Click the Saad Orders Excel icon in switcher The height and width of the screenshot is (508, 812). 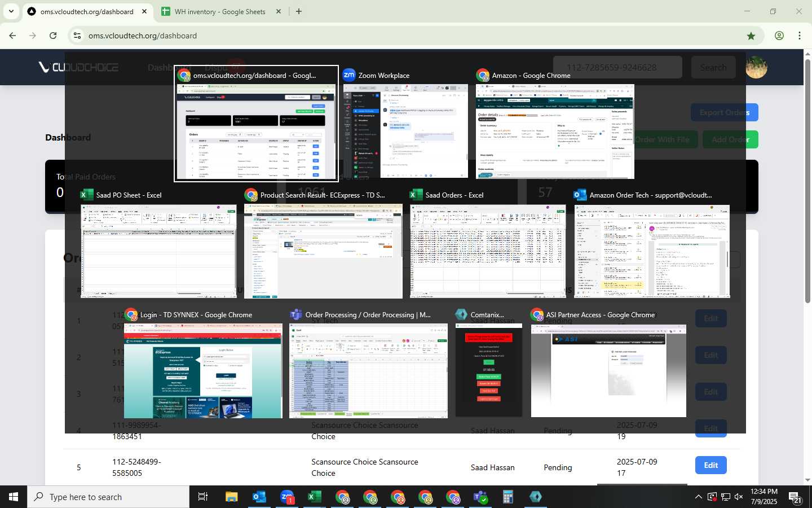coord(416,195)
